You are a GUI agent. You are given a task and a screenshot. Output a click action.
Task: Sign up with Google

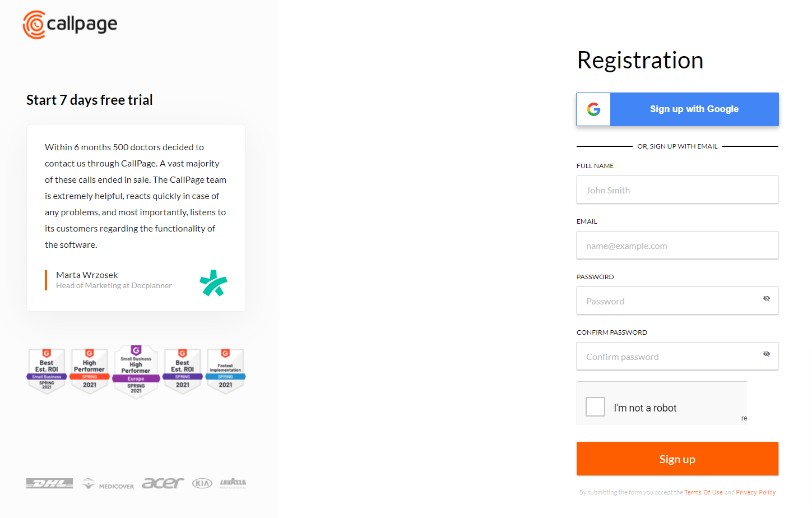[694, 109]
